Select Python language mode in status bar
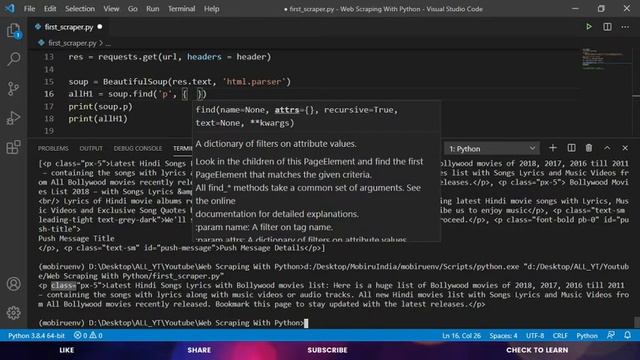The image size is (640, 360). point(587,336)
